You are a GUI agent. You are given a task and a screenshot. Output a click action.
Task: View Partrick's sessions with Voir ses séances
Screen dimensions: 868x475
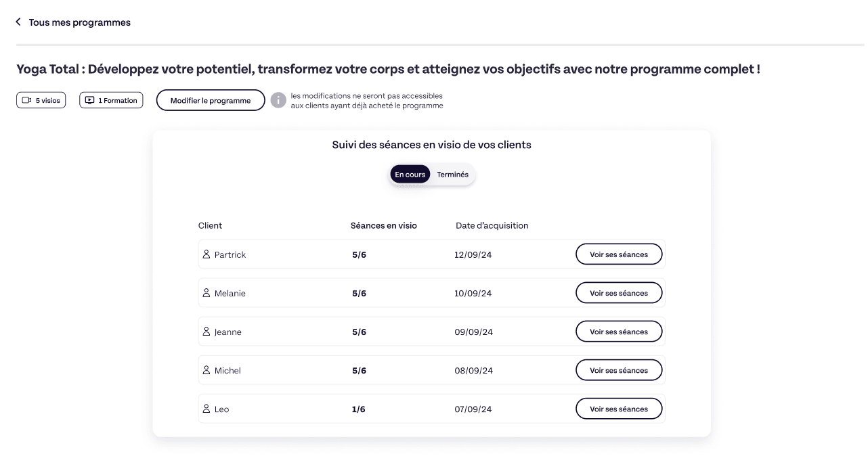tap(619, 254)
